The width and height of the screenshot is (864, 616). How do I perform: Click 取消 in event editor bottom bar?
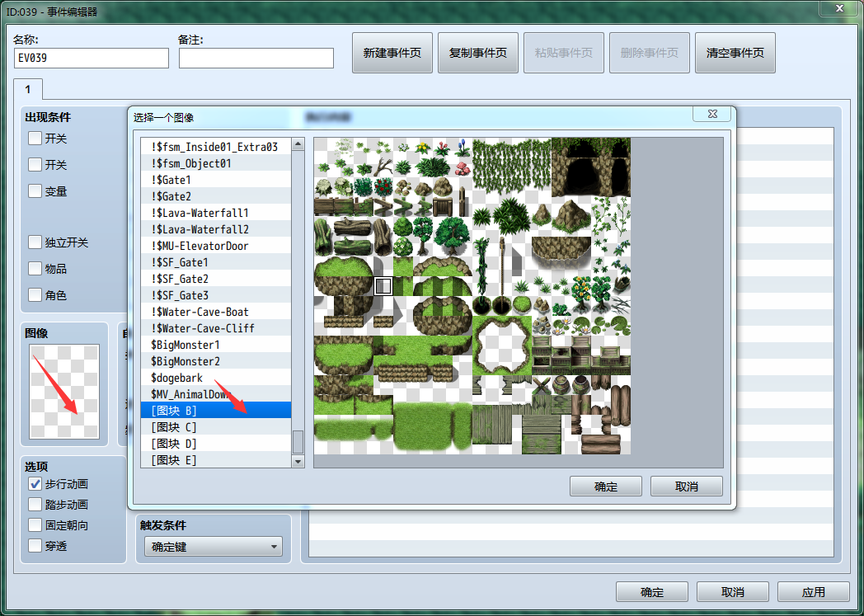coord(732,592)
